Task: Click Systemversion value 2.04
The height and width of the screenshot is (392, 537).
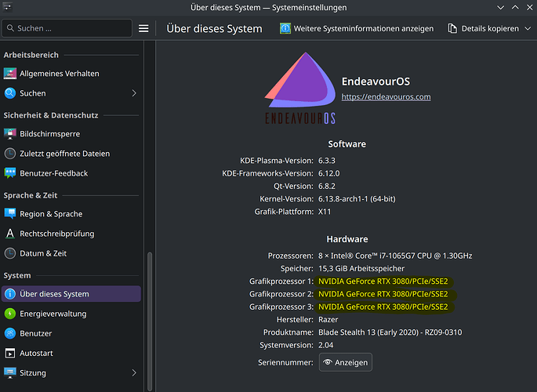Action: click(x=325, y=345)
